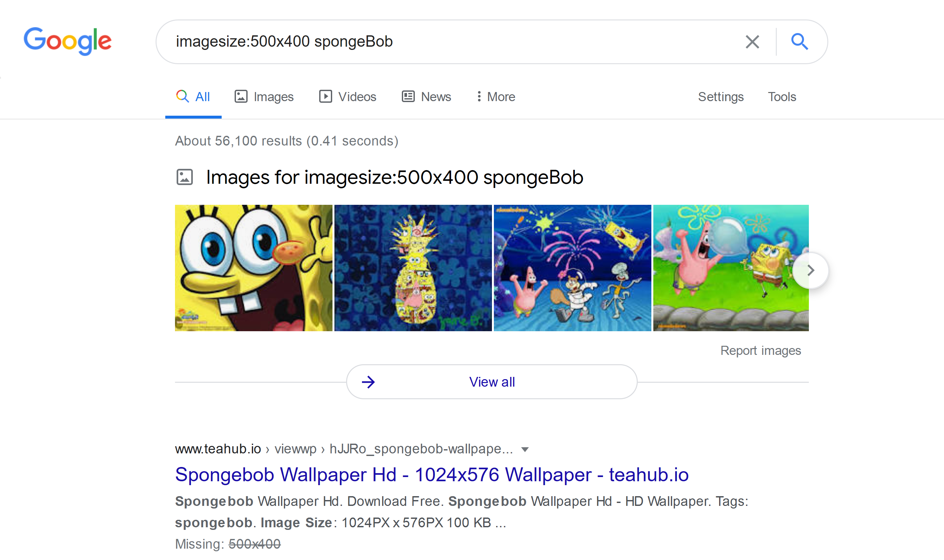Select the News tab
Viewport: 944px width, 560px height.
(x=436, y=97)
